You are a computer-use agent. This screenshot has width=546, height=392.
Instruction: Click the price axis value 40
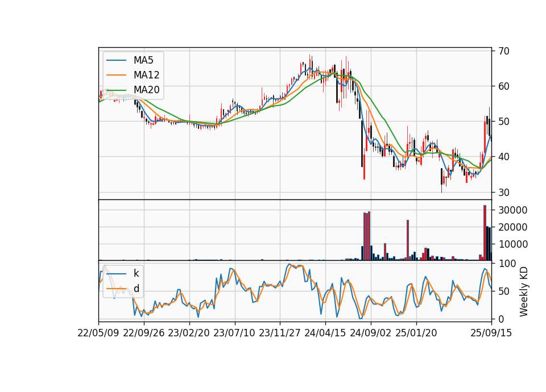(x=504, y=157)
